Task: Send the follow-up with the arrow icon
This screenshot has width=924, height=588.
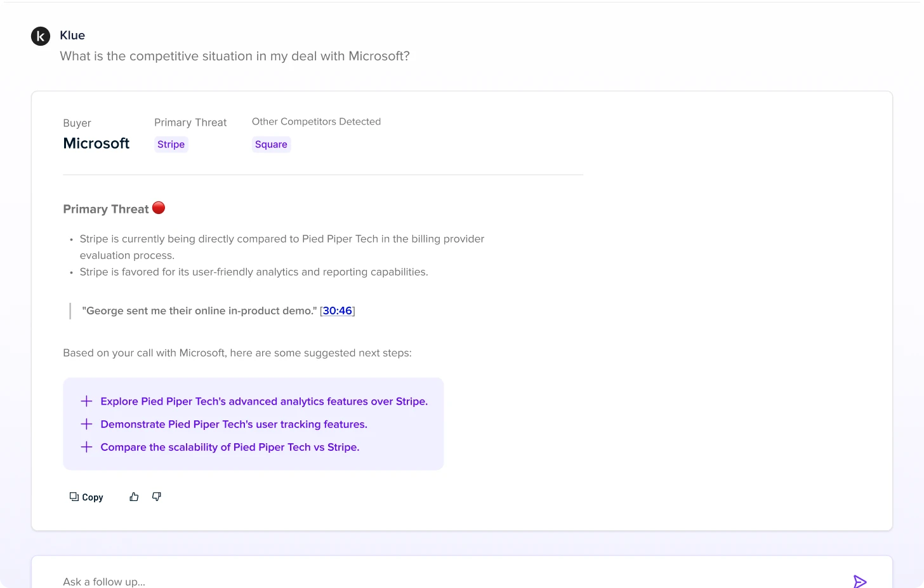Action: click(860, 581)
